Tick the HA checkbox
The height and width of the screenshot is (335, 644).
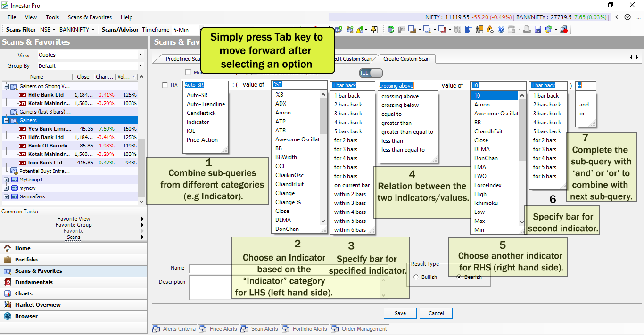tap(165, 85)
